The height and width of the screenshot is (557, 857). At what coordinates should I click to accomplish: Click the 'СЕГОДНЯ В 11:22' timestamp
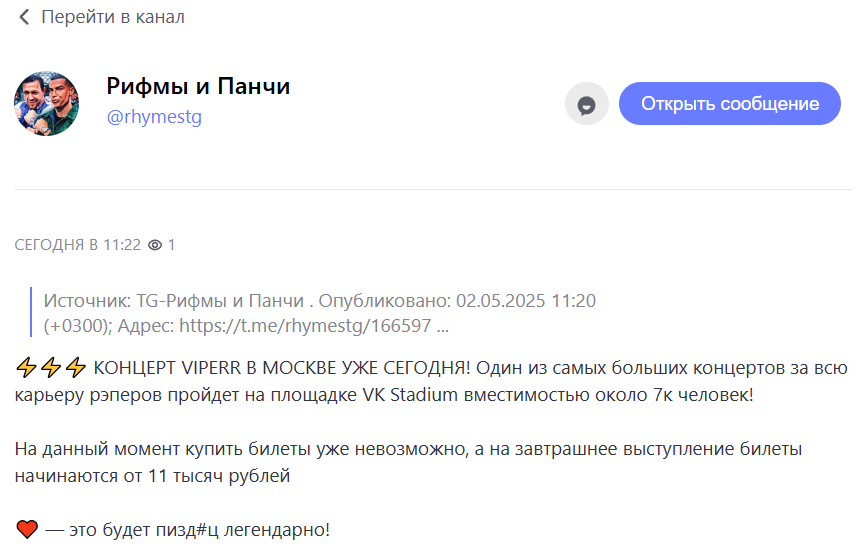77,244
